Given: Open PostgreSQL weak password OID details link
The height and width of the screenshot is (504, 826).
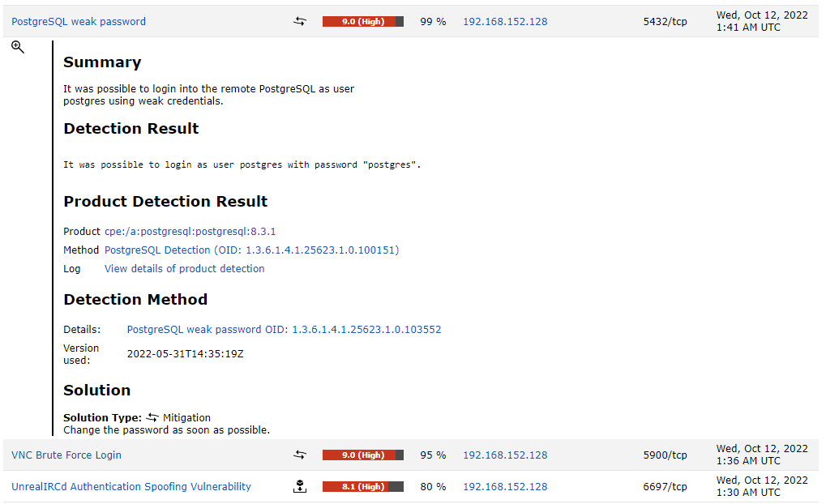Looking at the screenshot, I should pyautogui.click(x=284, y=330).
